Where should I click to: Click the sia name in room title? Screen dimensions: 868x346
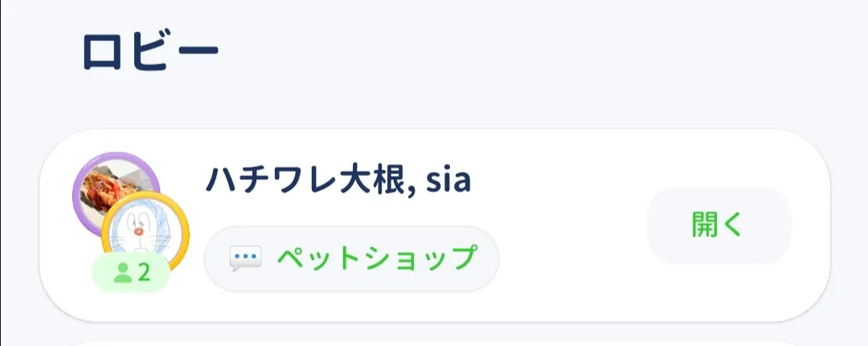[448, 181]
